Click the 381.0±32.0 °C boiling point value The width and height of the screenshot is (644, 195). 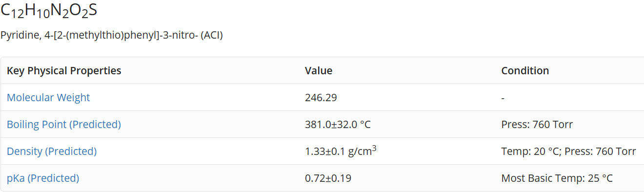click(x=338, y=125)
